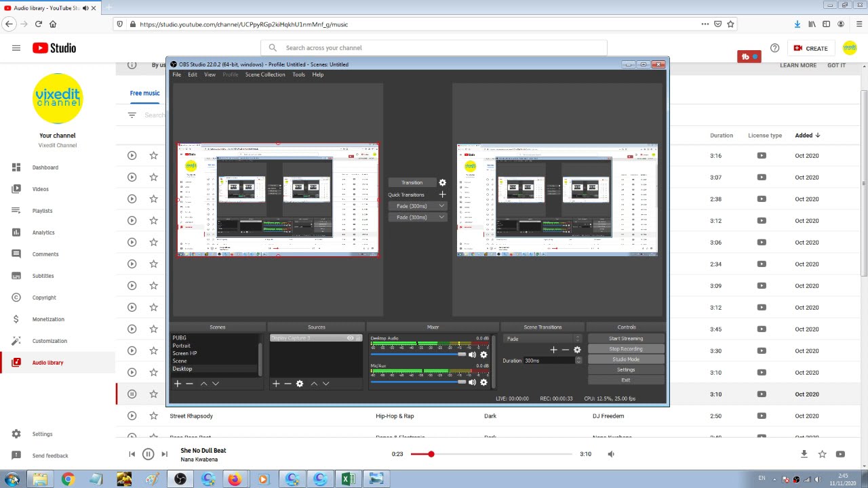Move source up in the Sources panel

314,384
